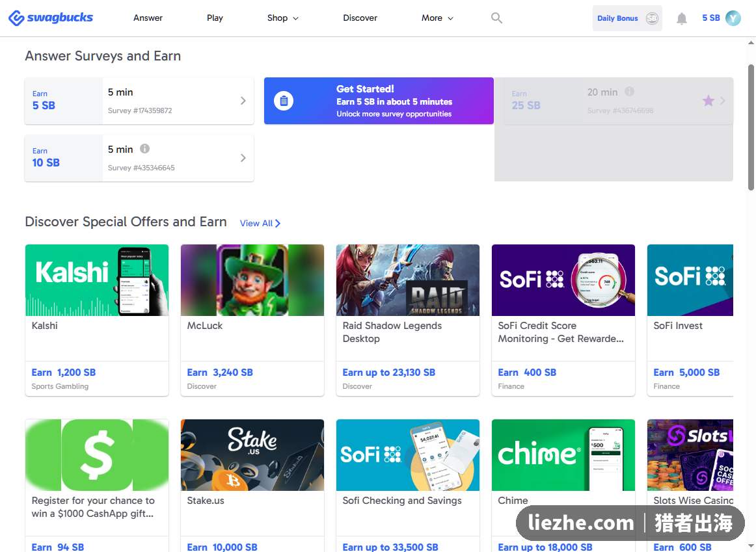The image size is (756, 552).
Task: Click the star icon on 25 SB survey
Action: [x=709, y=101]
